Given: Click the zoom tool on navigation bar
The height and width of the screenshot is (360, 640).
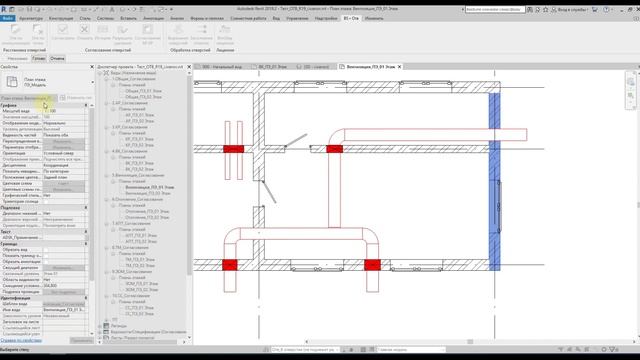Looking at the screenshot, I should pos(631,96).
